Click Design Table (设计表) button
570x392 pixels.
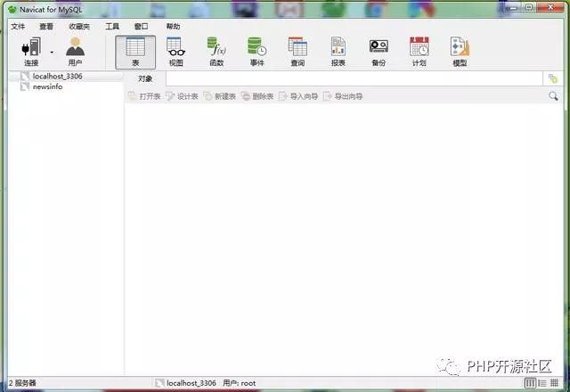182,96
